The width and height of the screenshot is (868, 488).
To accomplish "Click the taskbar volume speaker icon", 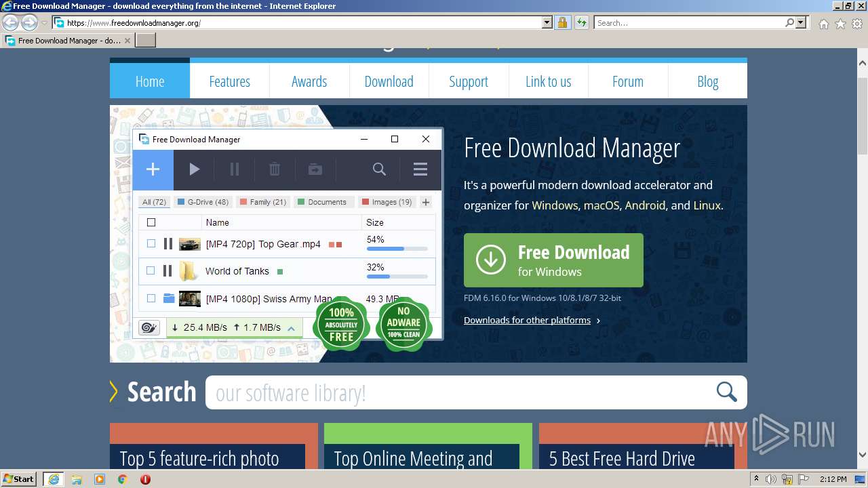I will pyautogui.click(x=771, y=479).
